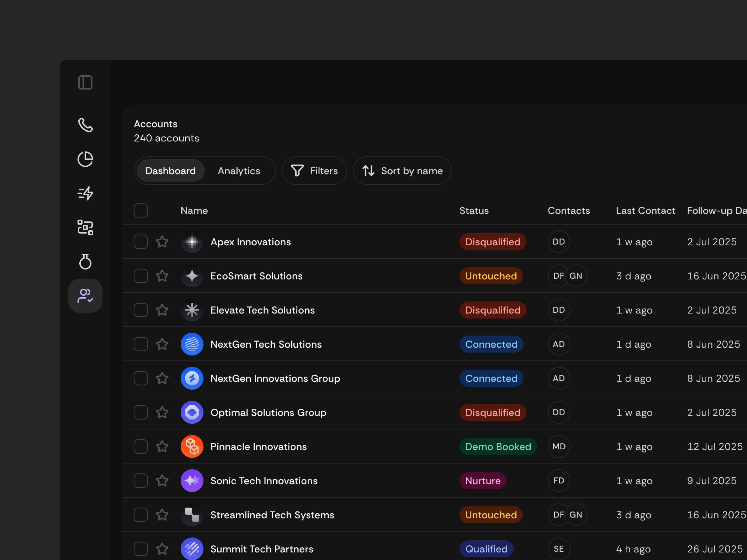
Task: Star Optimal Solutions Group as favorite
Action: coord(162,412)
